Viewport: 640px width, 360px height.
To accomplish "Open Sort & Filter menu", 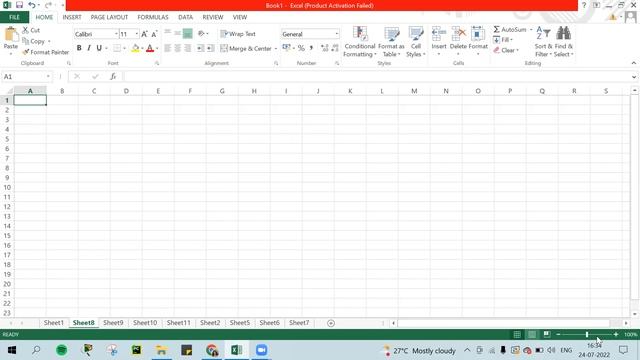I will click(x=543, y=42).
